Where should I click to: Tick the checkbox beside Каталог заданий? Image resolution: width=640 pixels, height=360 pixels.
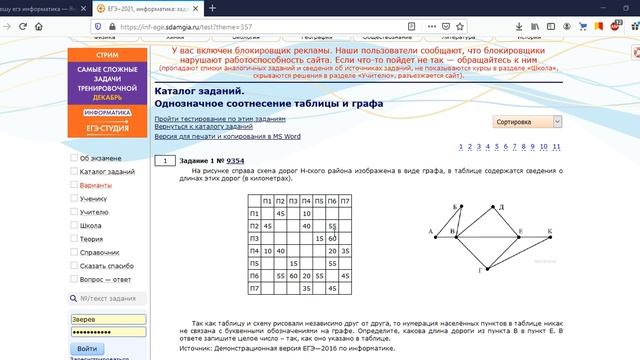tap(74, 171)
